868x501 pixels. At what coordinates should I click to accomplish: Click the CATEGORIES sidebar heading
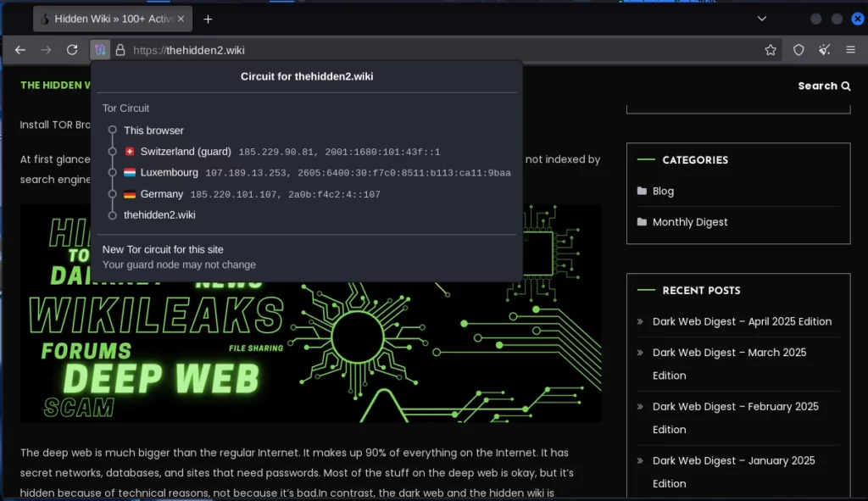click(695, 160)
